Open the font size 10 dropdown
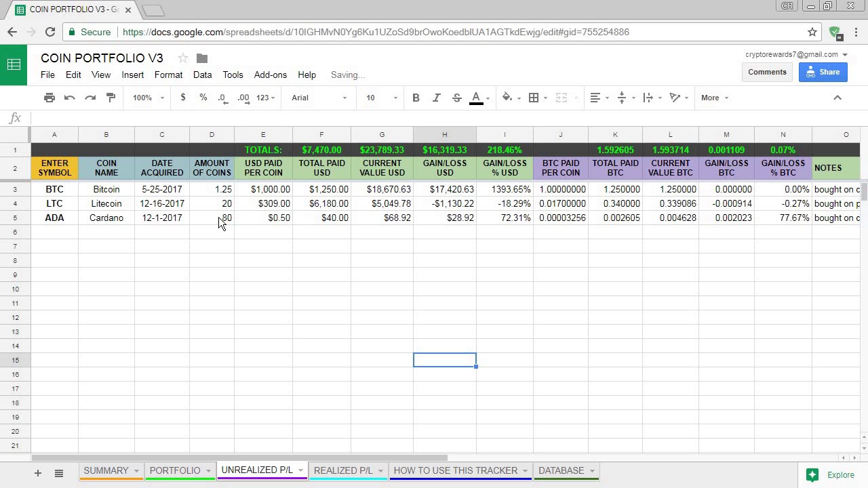This screenshot has width=868, height=488. [382, 98]
